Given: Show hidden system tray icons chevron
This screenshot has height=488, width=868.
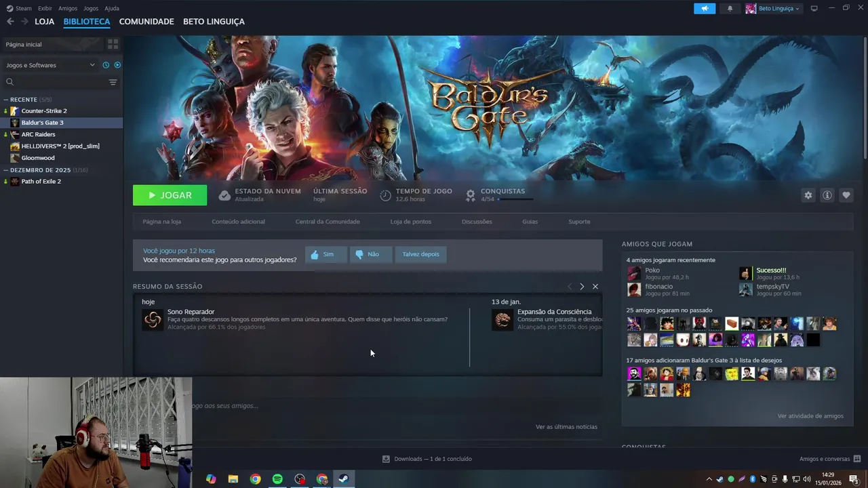Looking at the screenshot, I should (709, 479).
